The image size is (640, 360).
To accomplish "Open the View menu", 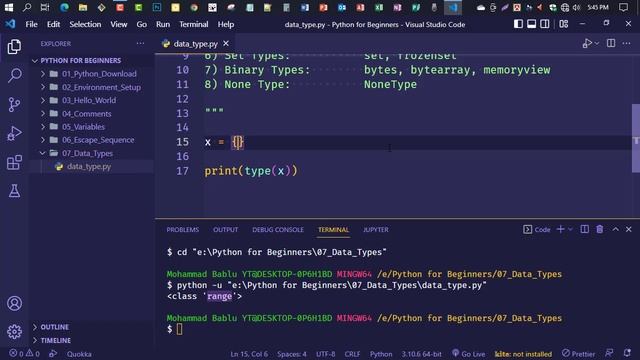I will point(119,24).
